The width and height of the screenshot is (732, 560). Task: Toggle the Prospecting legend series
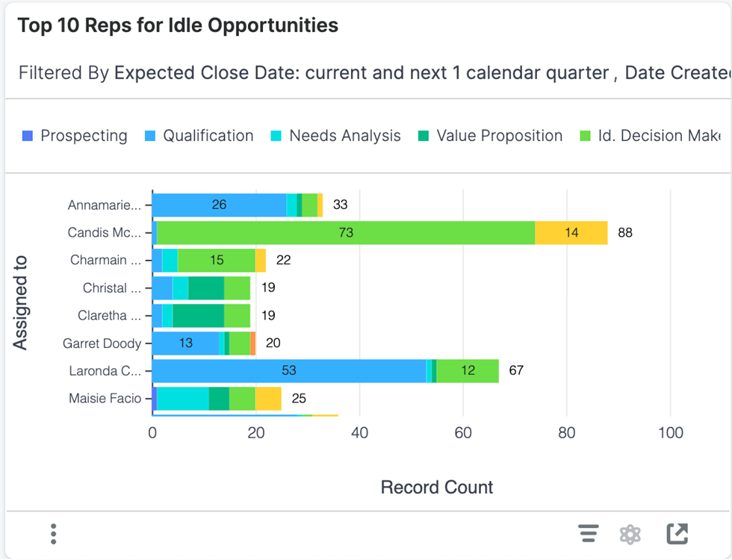[84, 136]
